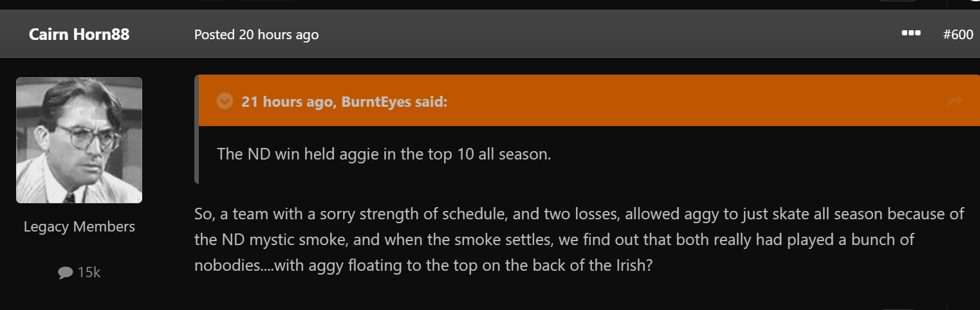Click the word "nobodies" in the reply
The height and width of the screenshot is (310, 980).
229,266
